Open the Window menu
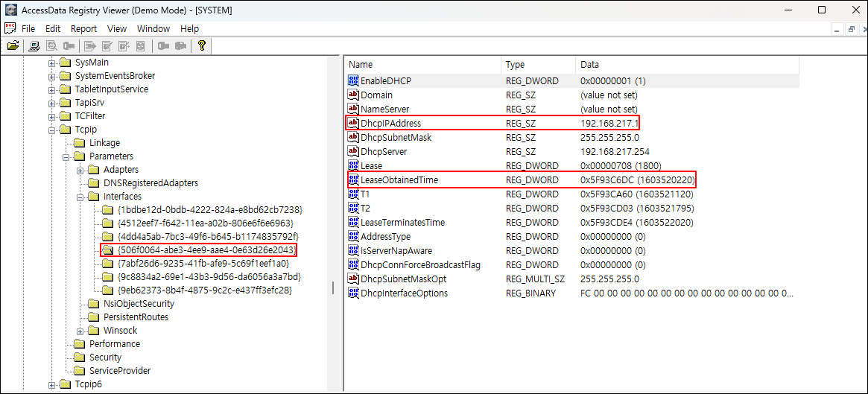Screen dimensions: 868x394 coord(153,29)
